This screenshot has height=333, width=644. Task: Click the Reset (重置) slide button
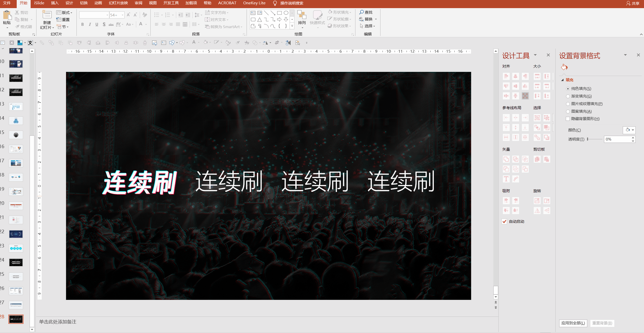coord(63,19)
